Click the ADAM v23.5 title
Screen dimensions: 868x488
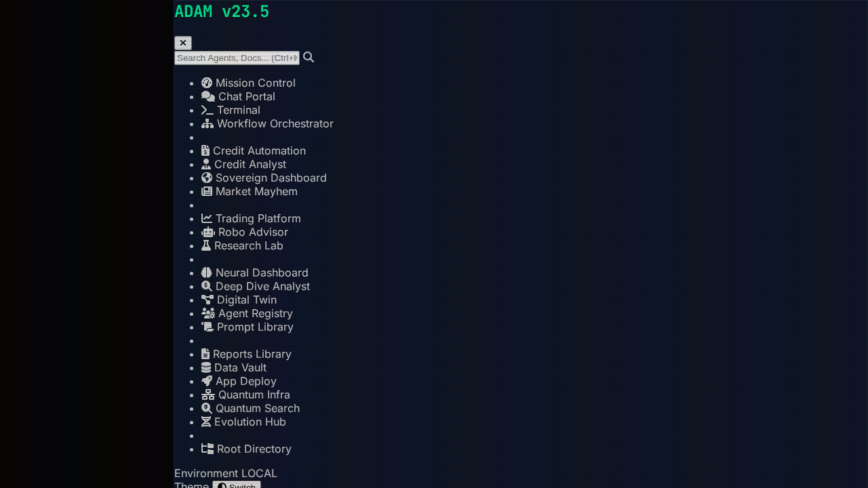point(222,12)
